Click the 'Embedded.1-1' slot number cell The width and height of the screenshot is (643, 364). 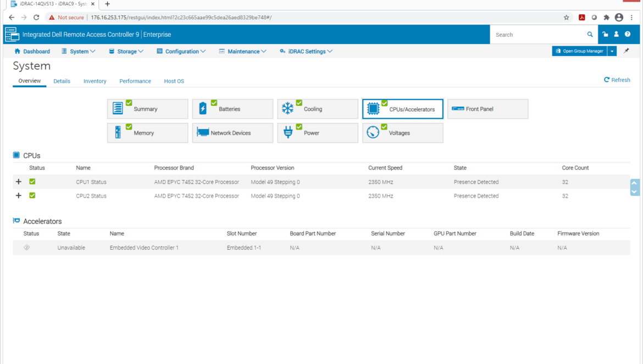click(x=244, y=248)
